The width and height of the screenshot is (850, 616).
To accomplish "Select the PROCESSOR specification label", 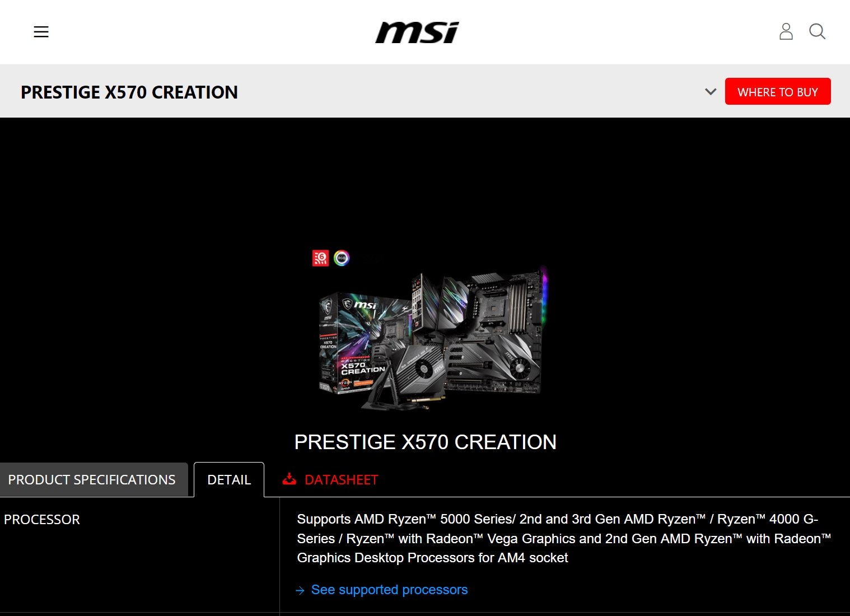I will click(x=42, y=520).
